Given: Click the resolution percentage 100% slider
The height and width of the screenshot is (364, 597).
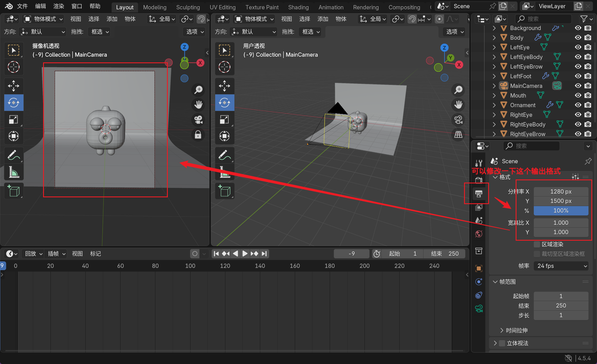Looking at the screenshot, I should [561, 211].
